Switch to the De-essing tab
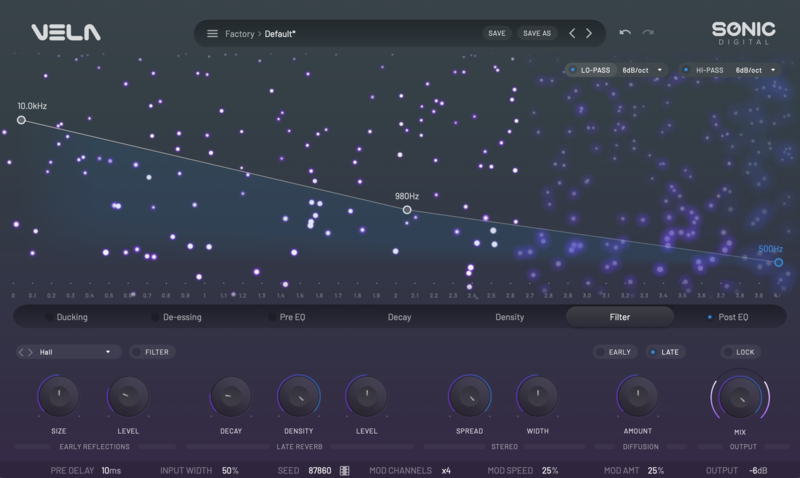Viewport: 800px width, 478px height. point(177,317)
